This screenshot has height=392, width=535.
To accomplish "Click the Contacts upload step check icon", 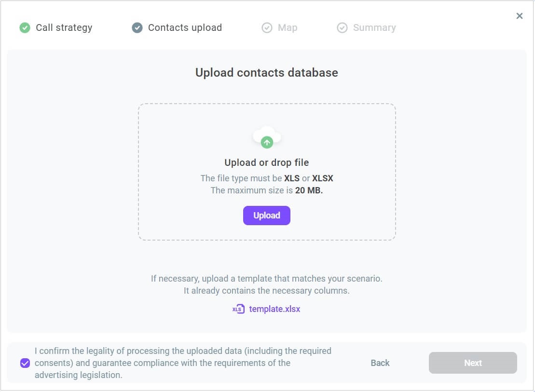I will point(137,27).
